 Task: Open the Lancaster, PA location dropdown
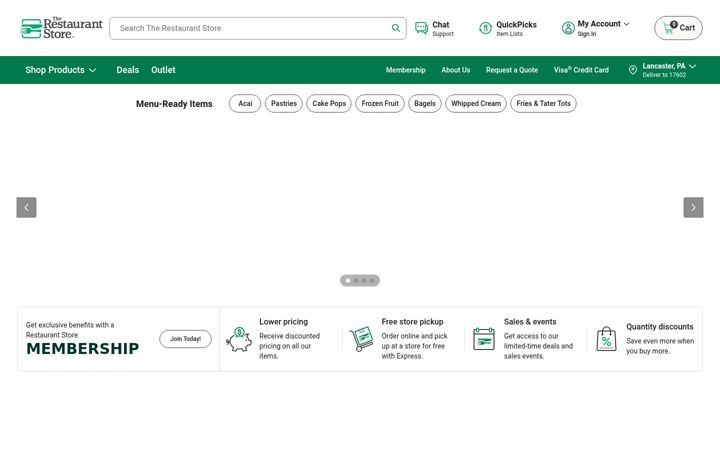coord(669,70)
